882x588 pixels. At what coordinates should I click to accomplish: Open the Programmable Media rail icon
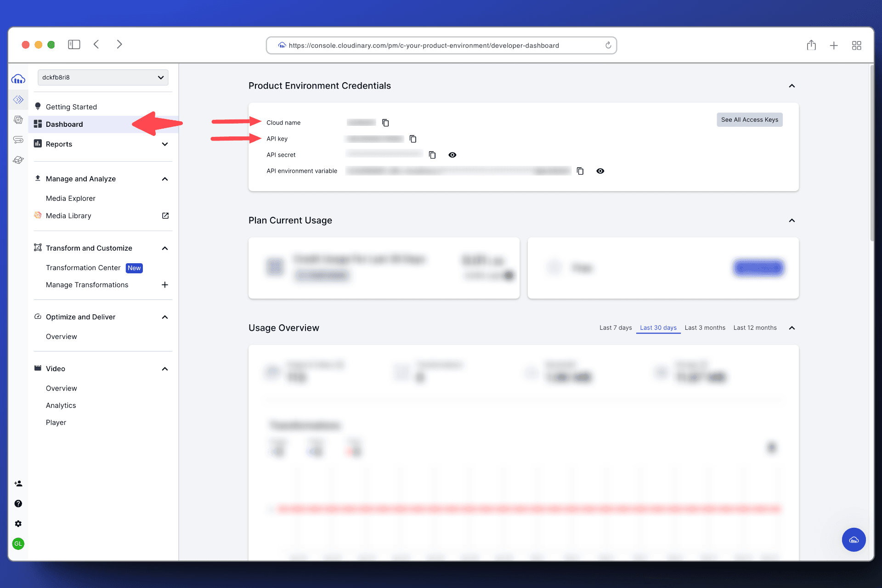18,100
